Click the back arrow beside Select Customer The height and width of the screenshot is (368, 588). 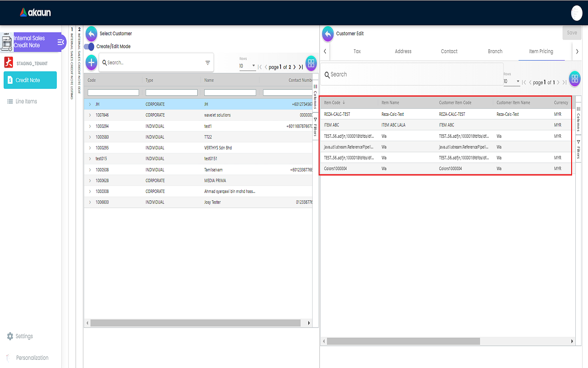pyautogui.click(x=91, y=34)
